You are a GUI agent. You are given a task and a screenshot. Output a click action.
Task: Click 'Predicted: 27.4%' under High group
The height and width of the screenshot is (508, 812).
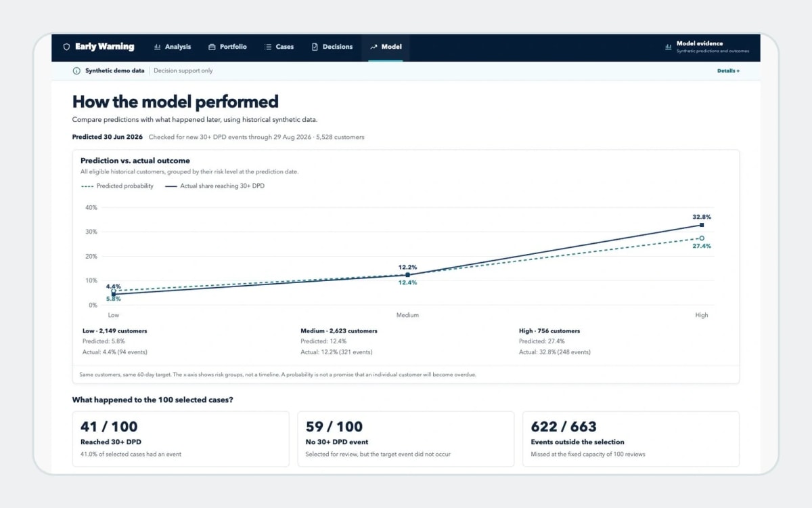pos(542,341)
